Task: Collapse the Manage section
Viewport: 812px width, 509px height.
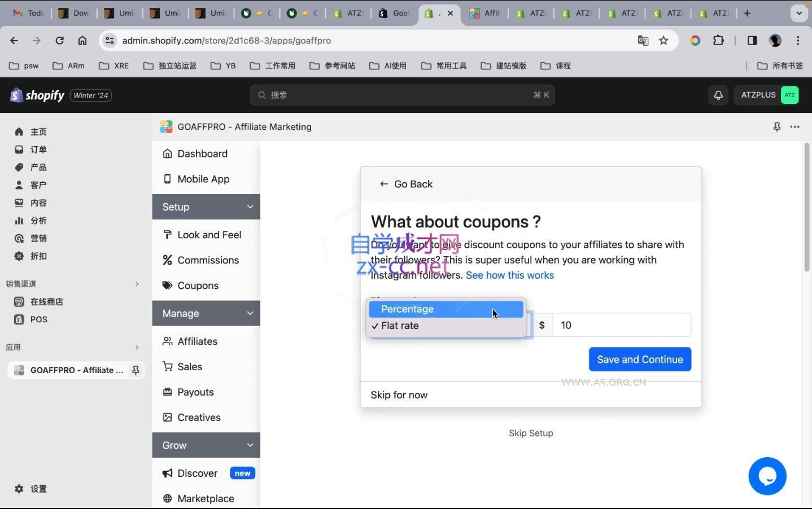Action: (250, 314)
